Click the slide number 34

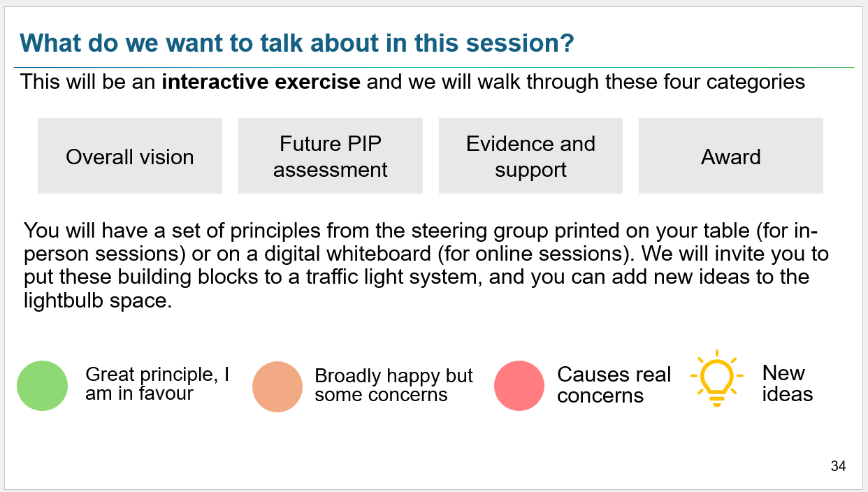pyautogui.click(x=838, y=466)
